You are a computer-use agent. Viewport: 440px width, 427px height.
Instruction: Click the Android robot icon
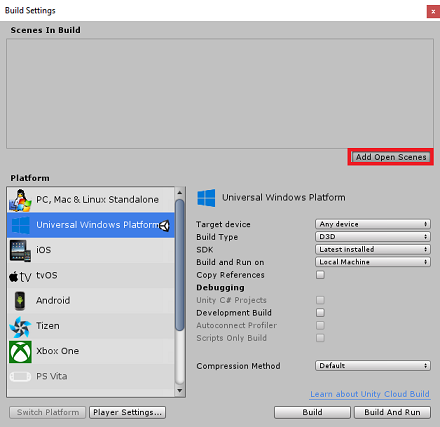pos(20,301)
